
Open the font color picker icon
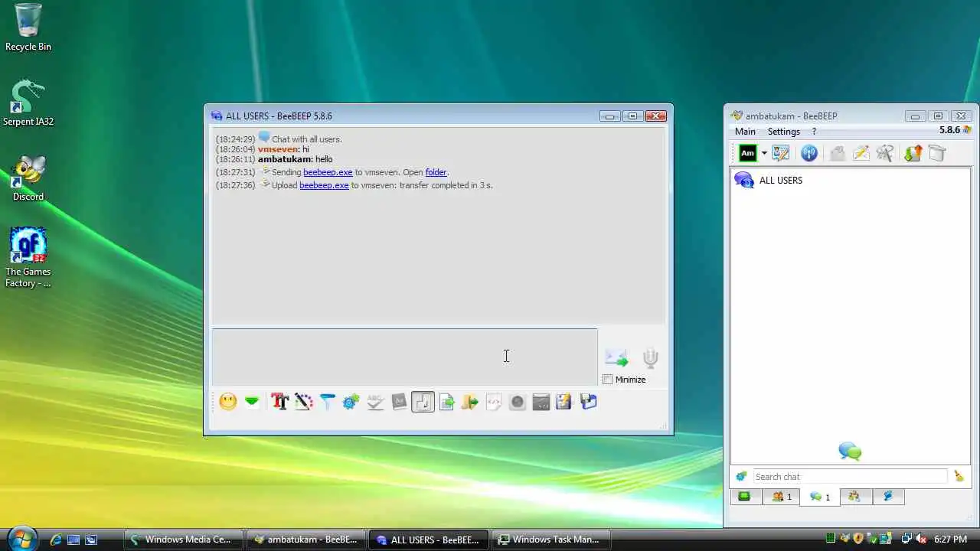[304, 402]
